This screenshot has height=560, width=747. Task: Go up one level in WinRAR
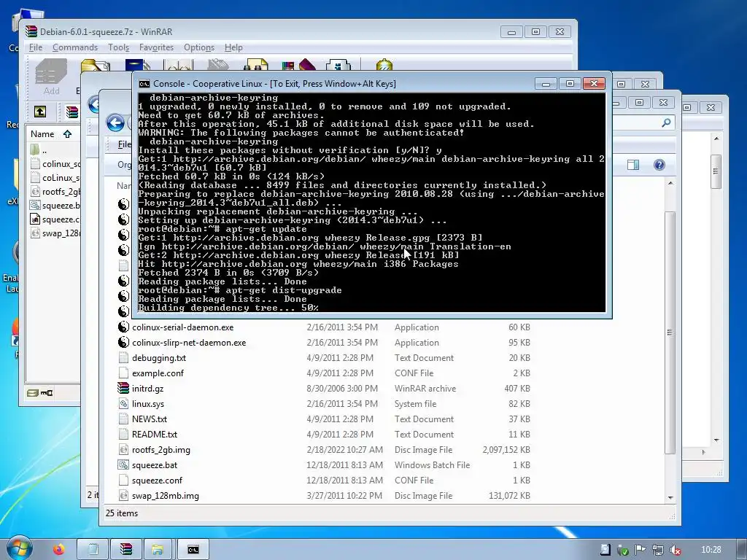[x=40, y=112]
